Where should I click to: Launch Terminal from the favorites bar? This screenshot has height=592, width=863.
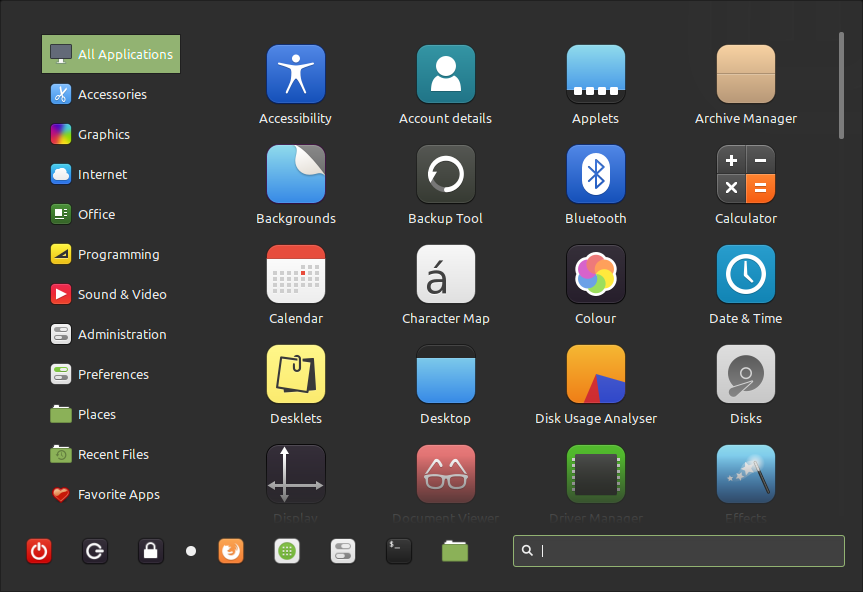click(x=398, y=551)
